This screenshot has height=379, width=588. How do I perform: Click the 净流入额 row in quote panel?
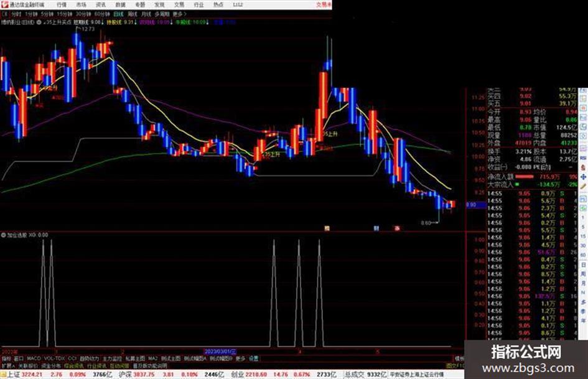tap(532, 176)
